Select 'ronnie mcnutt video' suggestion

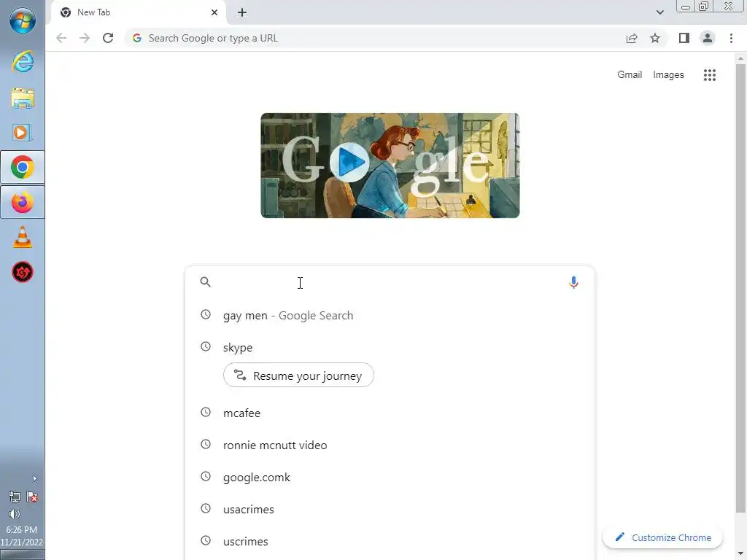tap(390, 445)
